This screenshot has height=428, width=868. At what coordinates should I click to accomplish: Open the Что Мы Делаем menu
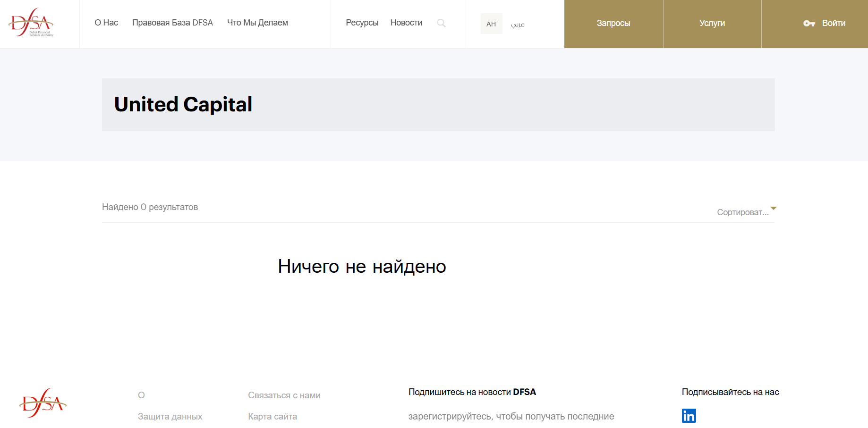click(257, 23)
